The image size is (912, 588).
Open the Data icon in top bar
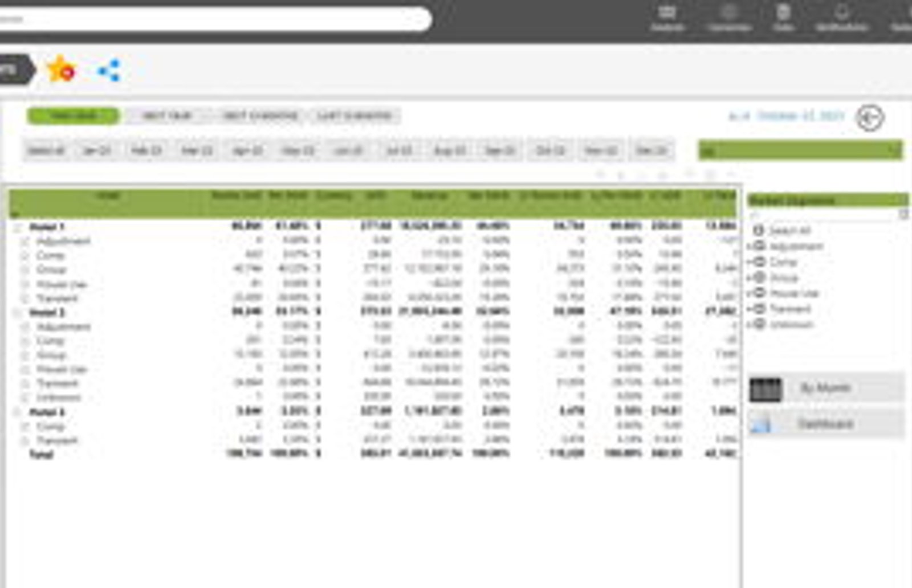click(x=783, y=18)
